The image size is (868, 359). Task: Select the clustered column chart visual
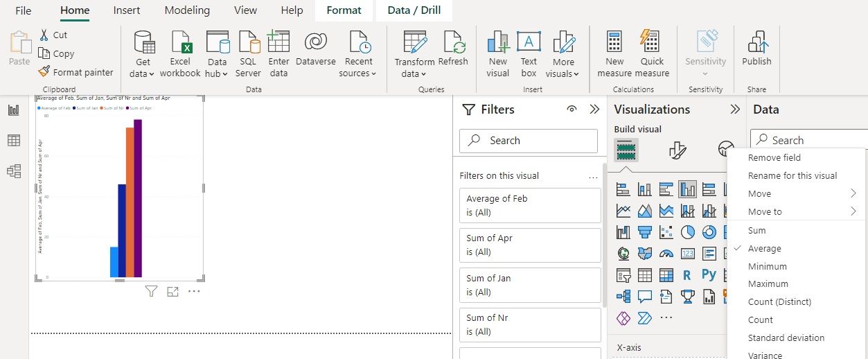[x=688, y=189]
